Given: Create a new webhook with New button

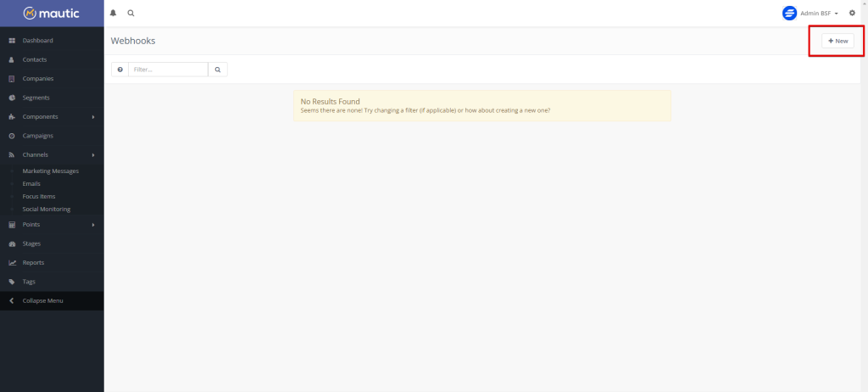Looking at the screenshot, I should click(837, 41).
